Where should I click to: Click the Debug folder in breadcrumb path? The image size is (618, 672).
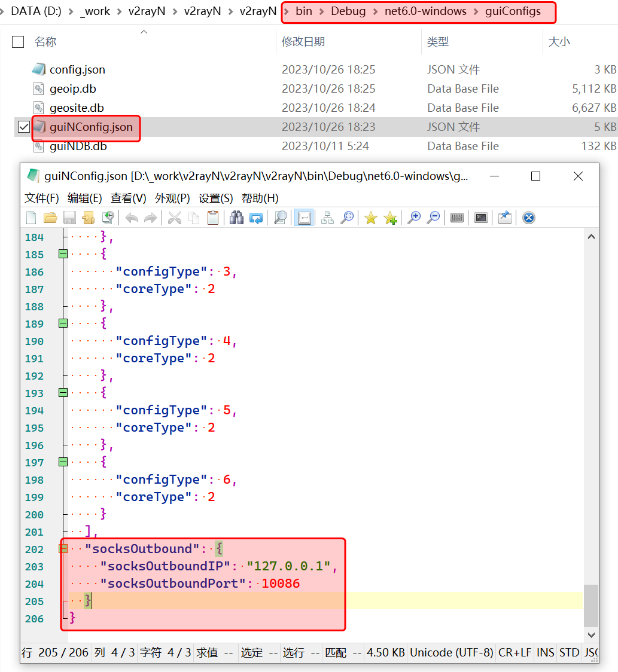tap(348, 11)
